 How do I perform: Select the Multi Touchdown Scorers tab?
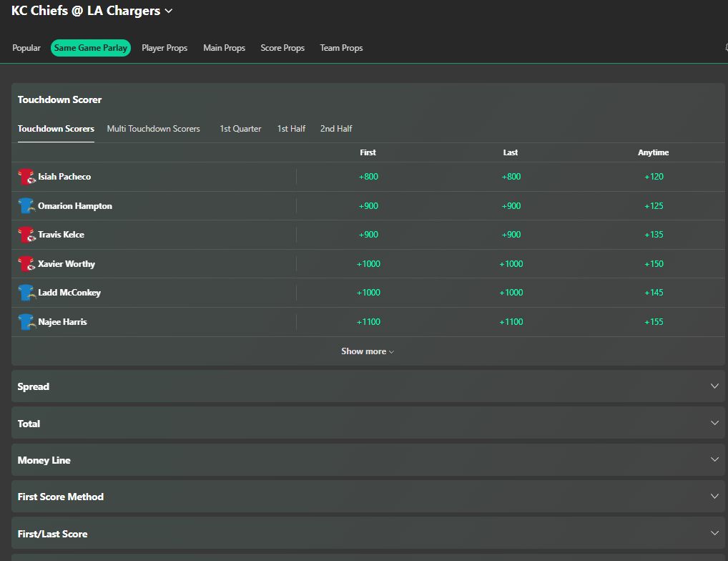pos(153,129)
